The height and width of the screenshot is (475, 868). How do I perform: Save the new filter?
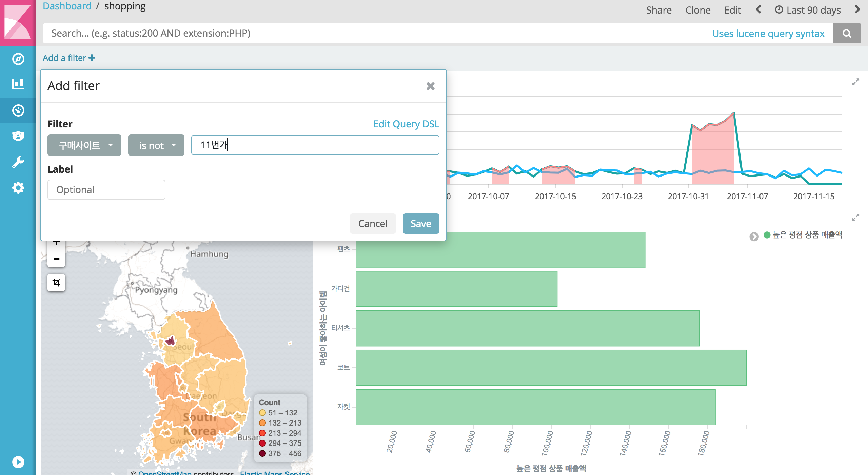pyautogui.click(x=420, y=224)
